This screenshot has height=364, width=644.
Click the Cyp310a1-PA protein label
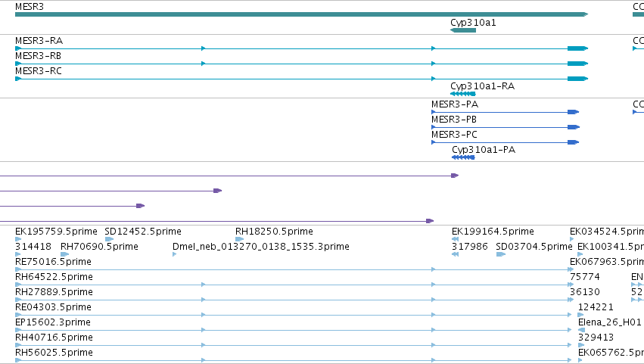(x=484, y=150)
